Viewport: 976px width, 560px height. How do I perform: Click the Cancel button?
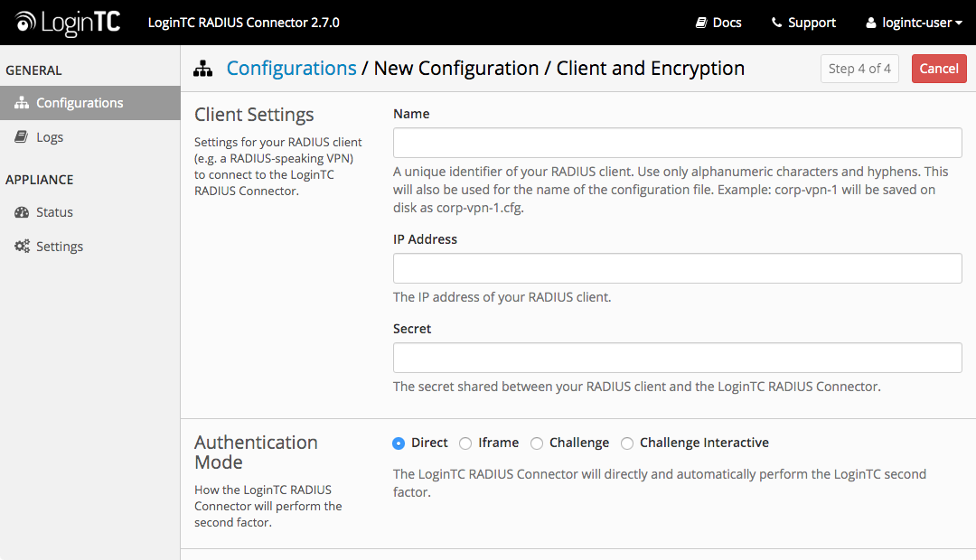pos(939,69)
